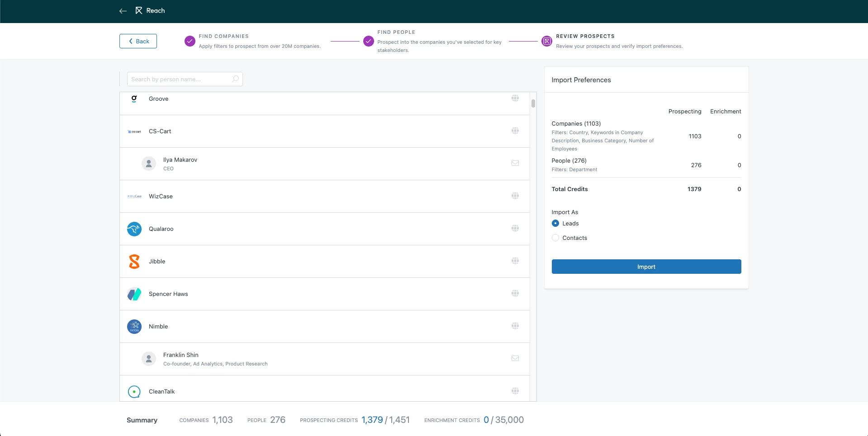Screen dimensions: 868x436
Task: Click the Spencer Haws company logo
Action: tap(134, 294)
